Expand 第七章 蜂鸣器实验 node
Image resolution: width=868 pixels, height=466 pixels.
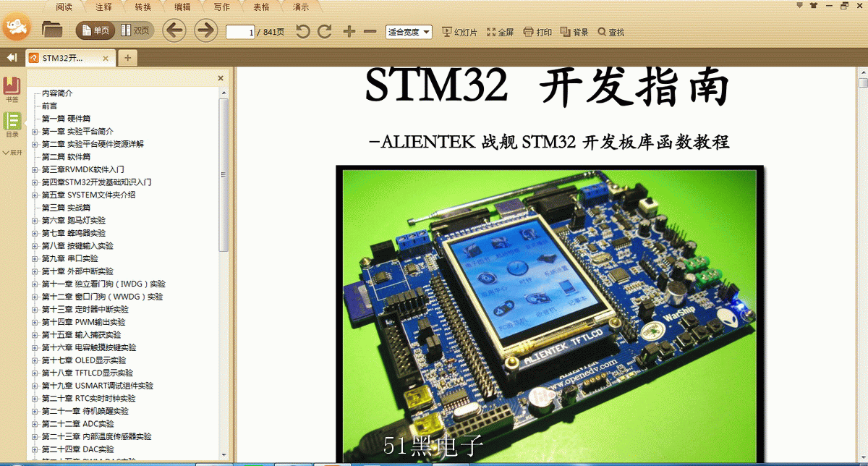pyautogui.click(x=35, y=233)
